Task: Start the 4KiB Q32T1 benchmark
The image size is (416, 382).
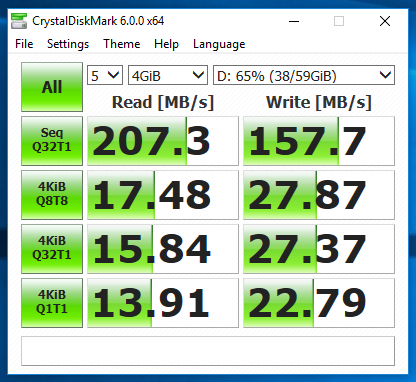Action: [52, 249]
